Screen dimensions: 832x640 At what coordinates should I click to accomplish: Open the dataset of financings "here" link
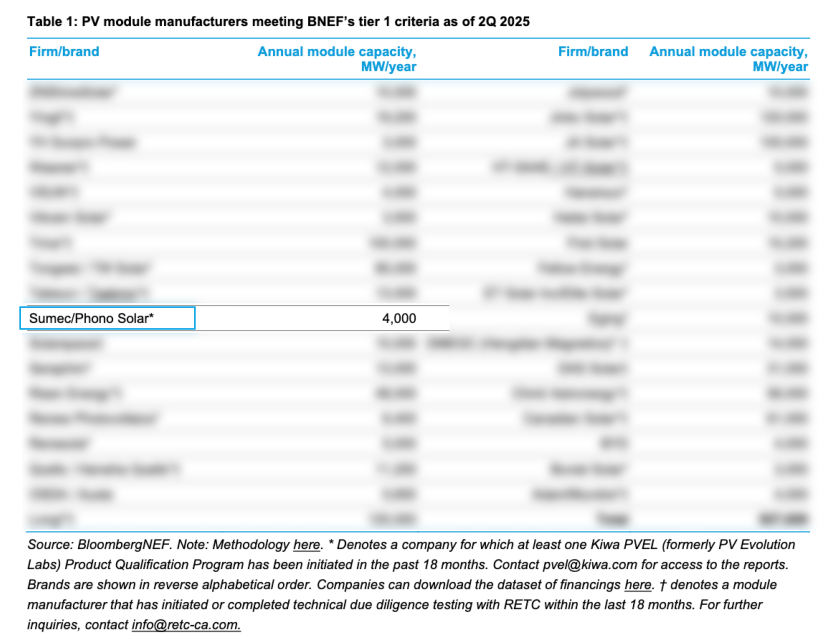[x=638, y=585]
